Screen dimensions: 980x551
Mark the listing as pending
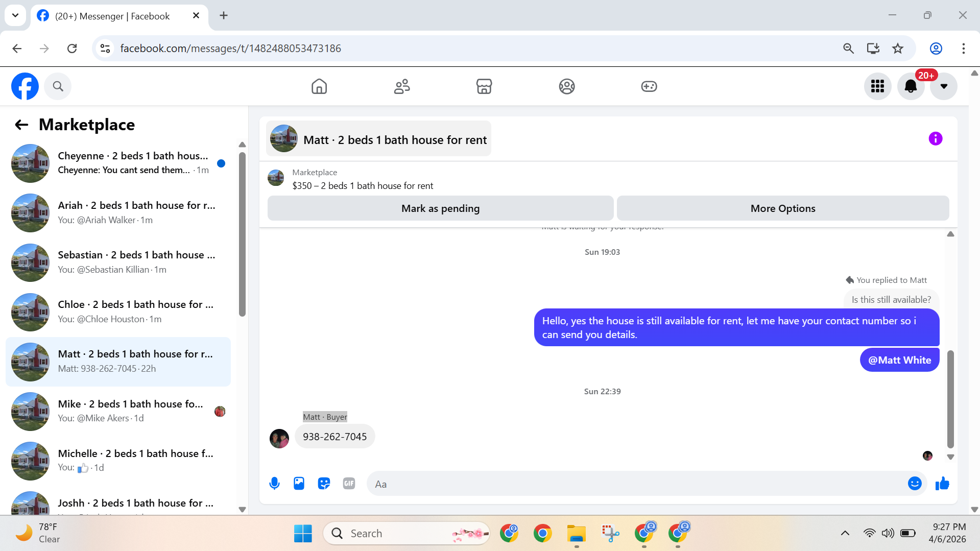(x=441, y=208)
